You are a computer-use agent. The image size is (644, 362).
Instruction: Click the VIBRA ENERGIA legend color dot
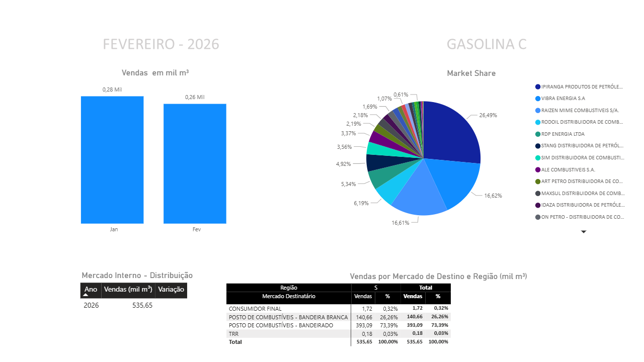(538, 99)
